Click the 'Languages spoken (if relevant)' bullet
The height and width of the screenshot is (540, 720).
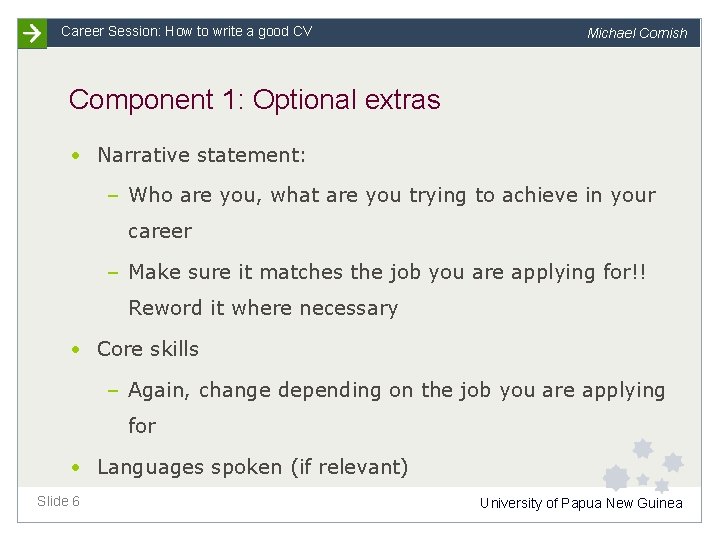pyautogui.click(x=252, y=467)
